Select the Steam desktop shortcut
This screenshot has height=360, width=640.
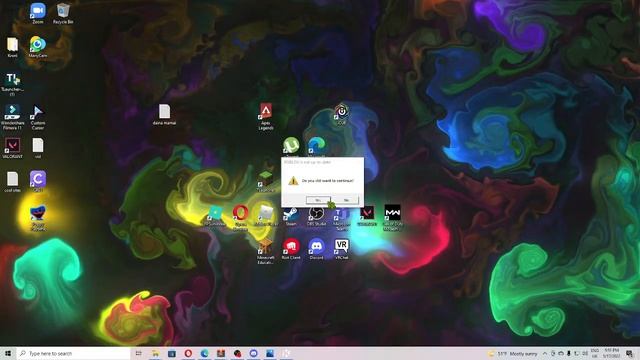click(x=291, y=216)
